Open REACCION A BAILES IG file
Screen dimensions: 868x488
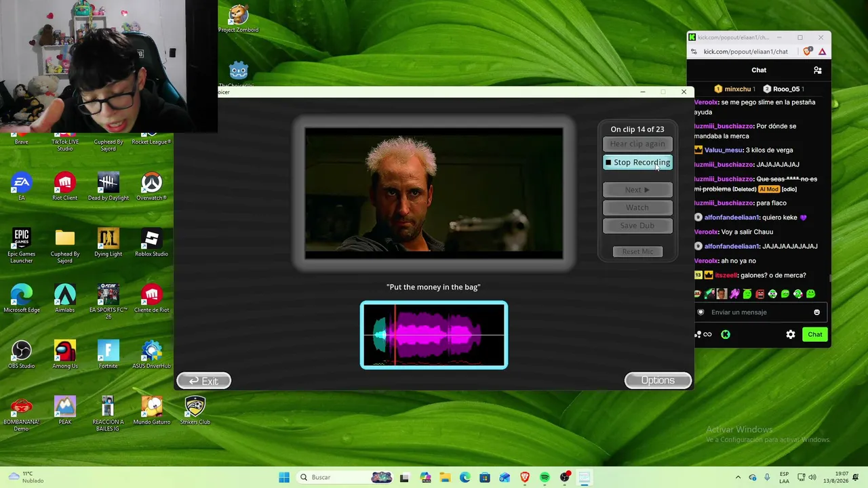108,414
